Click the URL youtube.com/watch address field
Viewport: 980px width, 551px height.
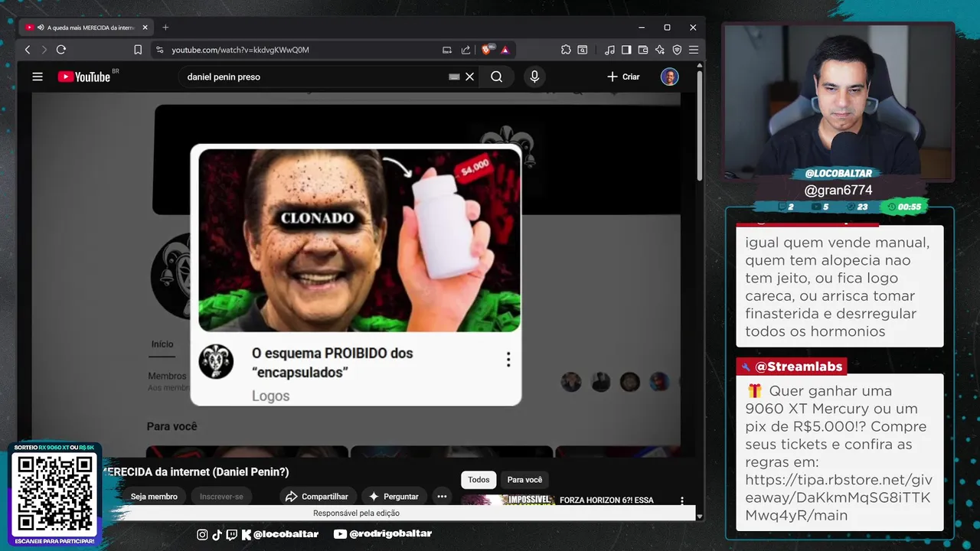(x=240, y=50)
